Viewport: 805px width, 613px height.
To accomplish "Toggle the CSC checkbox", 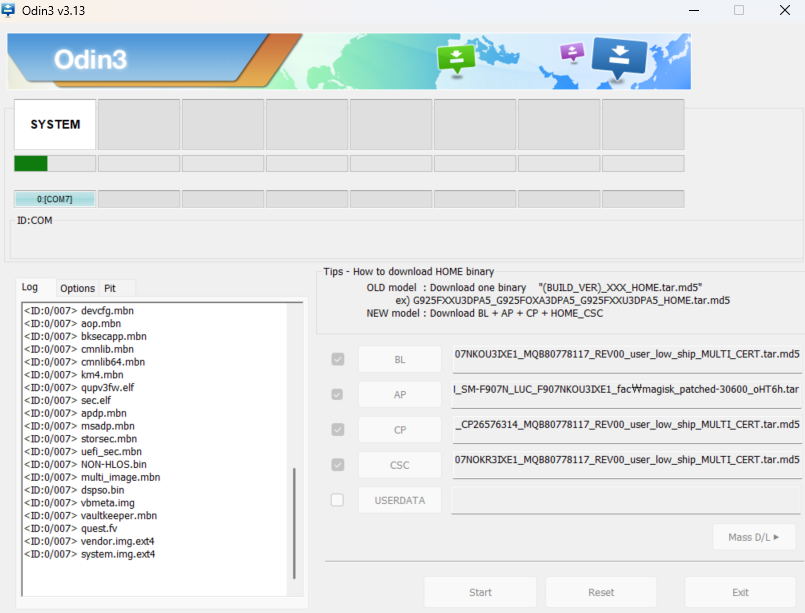I will click(338, 465).
